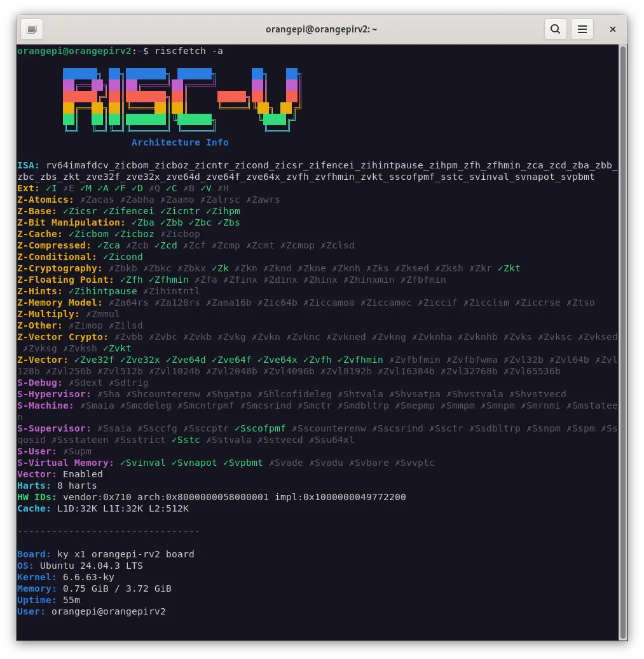Close the terminal window
The height and width of the screenshot is (659, 644).
(612, 29)
